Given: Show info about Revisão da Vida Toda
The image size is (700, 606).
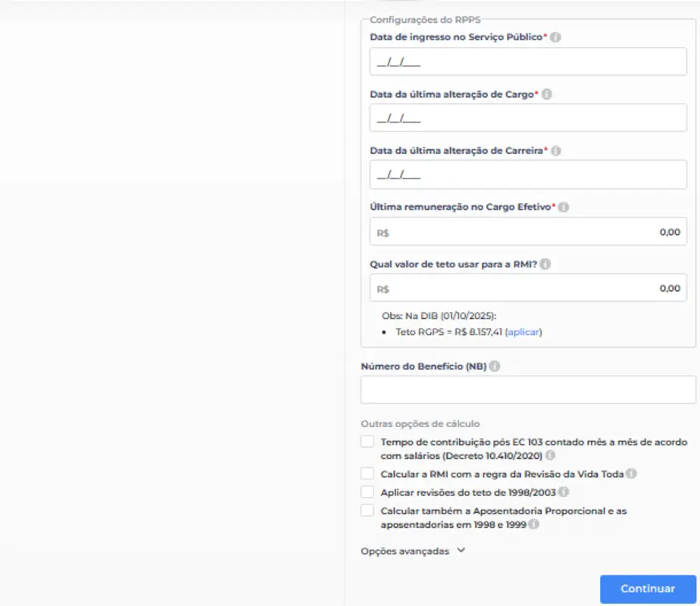Looking at the screenshot, I should point(631,474).
